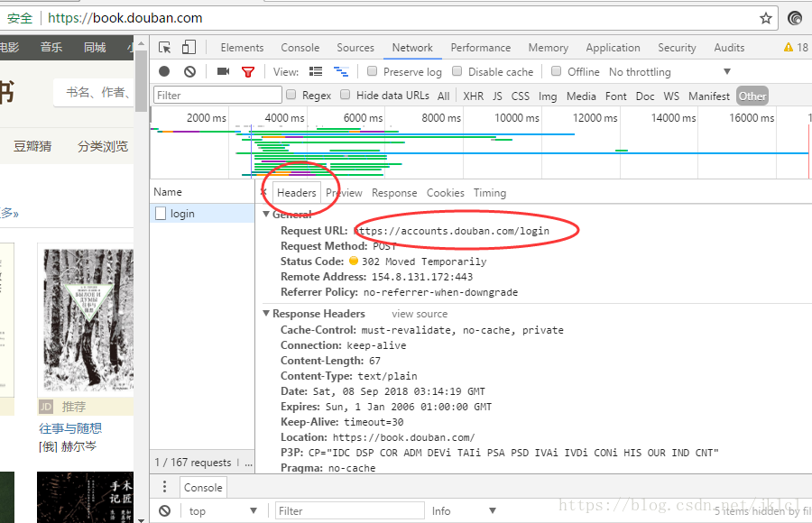
Task: Open the Performance panel tab
Action: tap(481, 48)
